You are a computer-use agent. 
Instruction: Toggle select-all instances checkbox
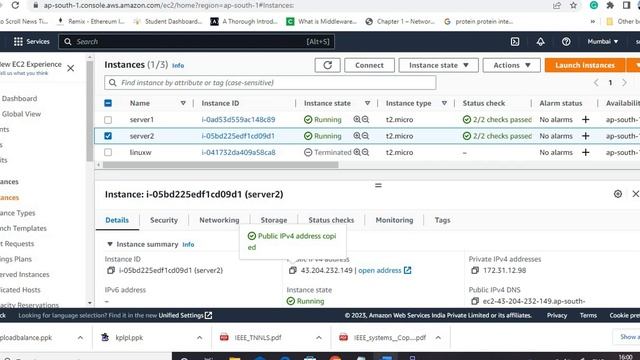[x=108, y=103]
